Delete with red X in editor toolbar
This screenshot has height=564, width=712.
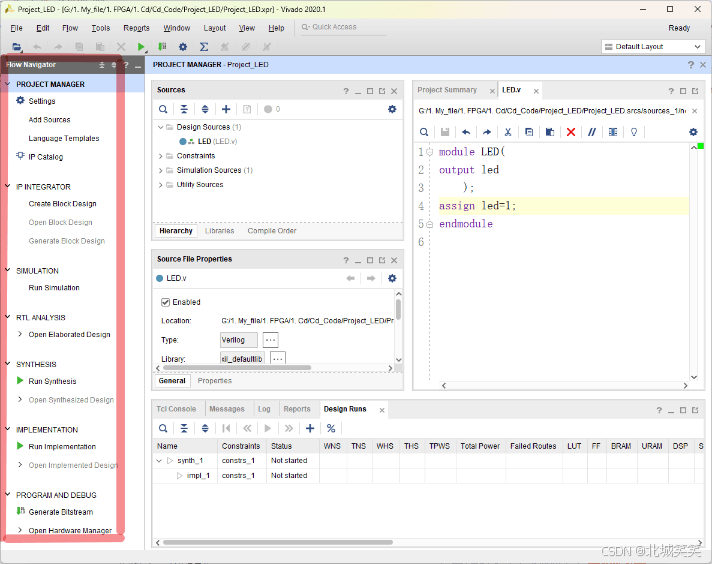(x=571, y=132)
